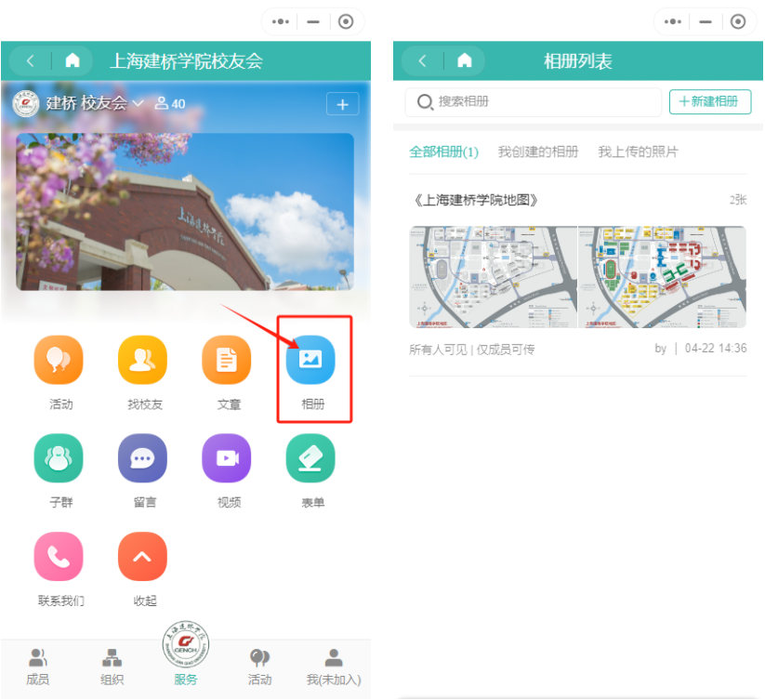Click the 2张 photo count label
This screenshot has width=765, height=700.
[738, 200]
